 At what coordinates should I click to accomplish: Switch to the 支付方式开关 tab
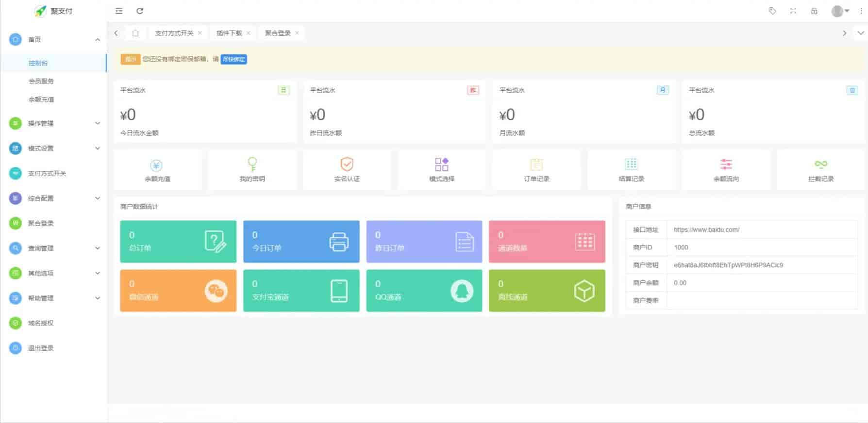point(174,33)
